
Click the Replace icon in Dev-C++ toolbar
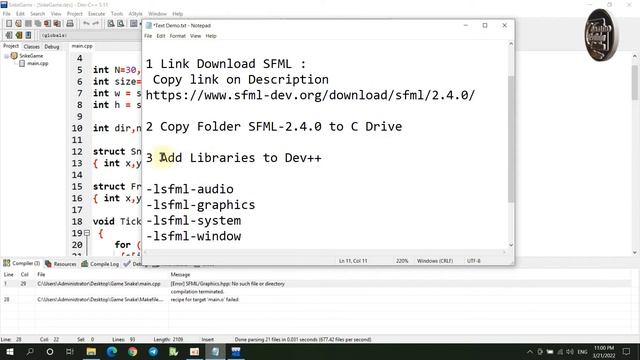[121, 24]
